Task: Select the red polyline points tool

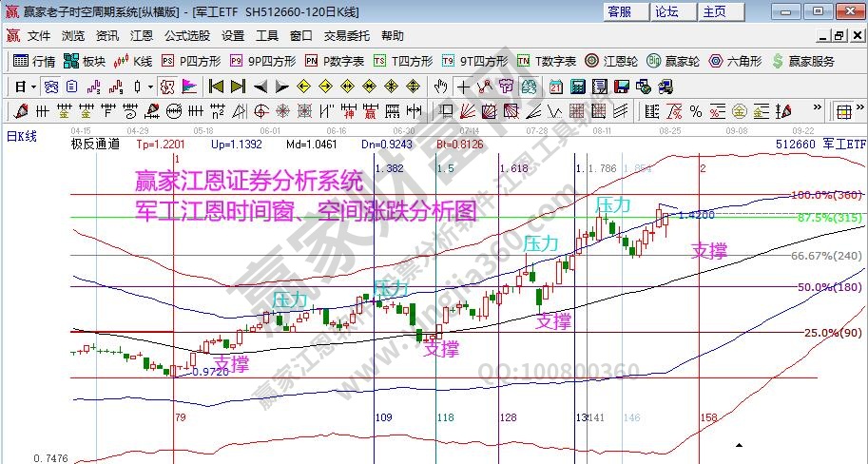Action: pos(485,87)
